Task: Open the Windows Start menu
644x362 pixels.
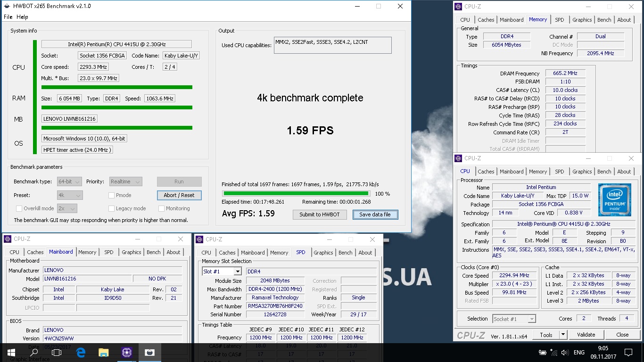Action: click(11, 352)
